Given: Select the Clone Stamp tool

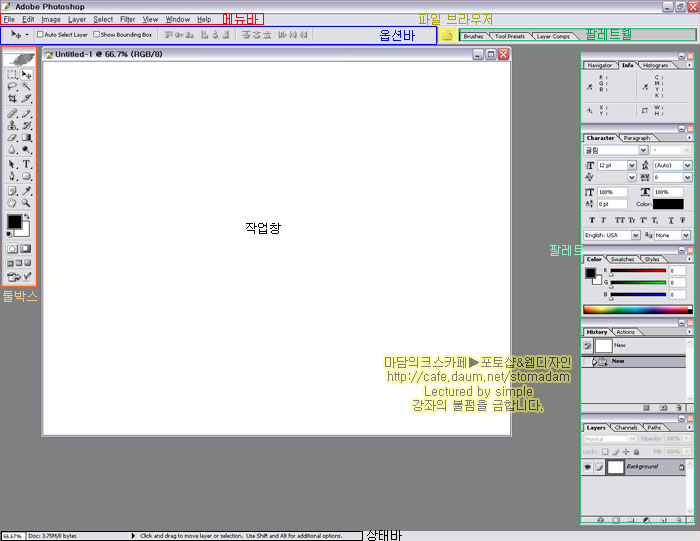Looking at the screenshot, I should coord(12,125).
